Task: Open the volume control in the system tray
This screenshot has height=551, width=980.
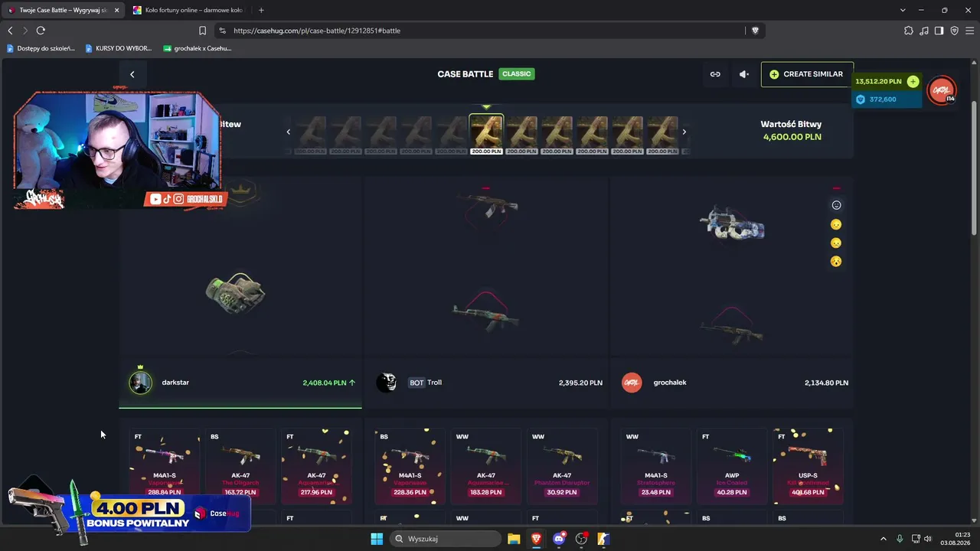Action: tap(928, 539)
